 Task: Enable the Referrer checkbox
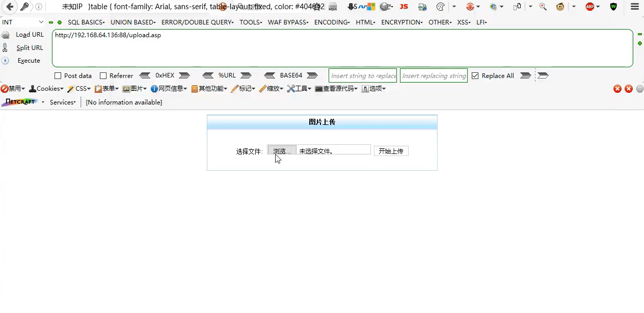pos(103,76)
